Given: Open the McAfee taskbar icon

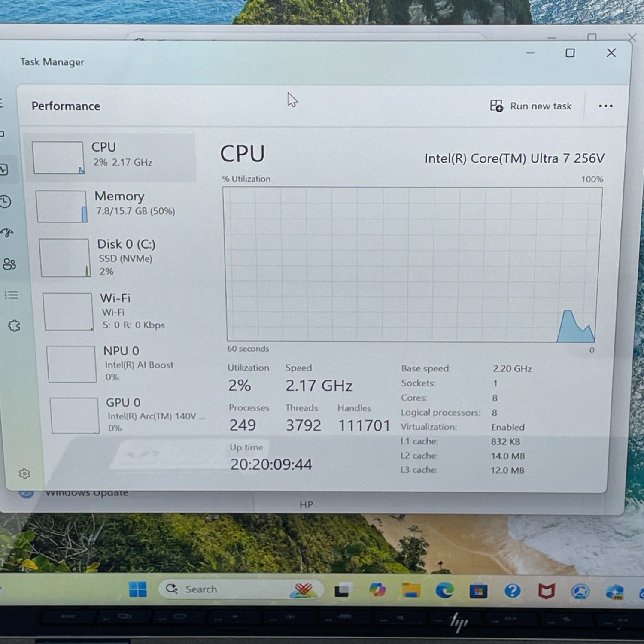Looking at the screenshot, I should (547, 591).
